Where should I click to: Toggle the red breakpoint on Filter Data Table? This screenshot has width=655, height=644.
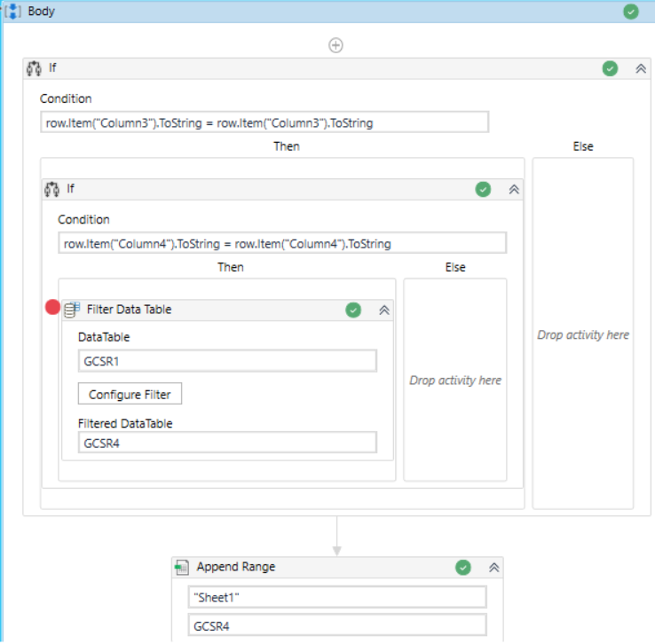pos(52,308)
